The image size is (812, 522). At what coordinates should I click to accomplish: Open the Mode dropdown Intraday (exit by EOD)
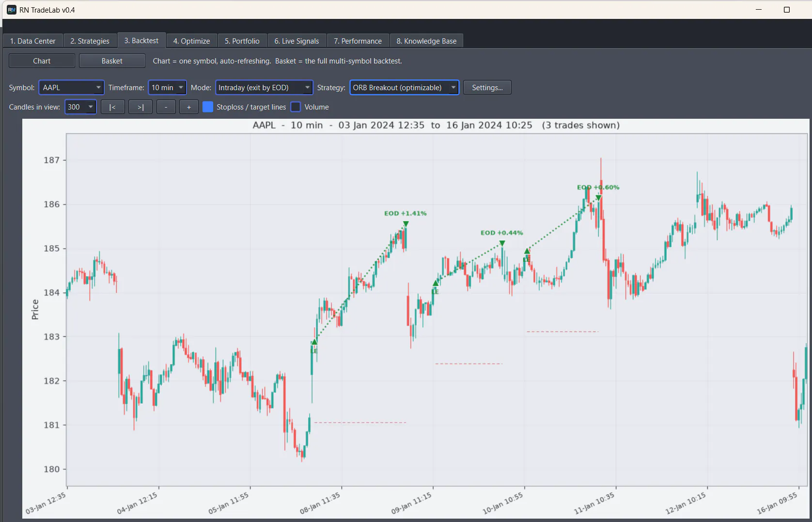pyautogui.click(x=264, y=88)
